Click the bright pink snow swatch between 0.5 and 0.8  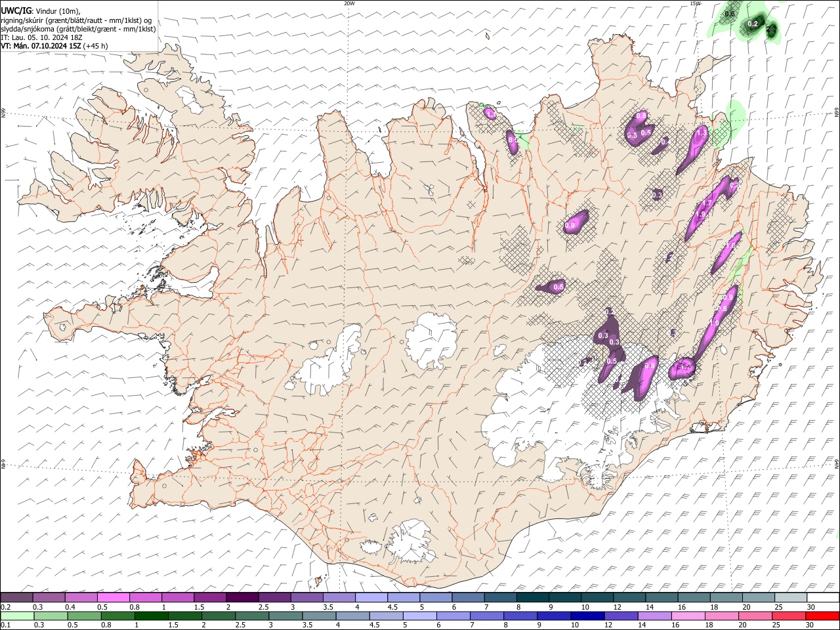click(x=113, y=597)
